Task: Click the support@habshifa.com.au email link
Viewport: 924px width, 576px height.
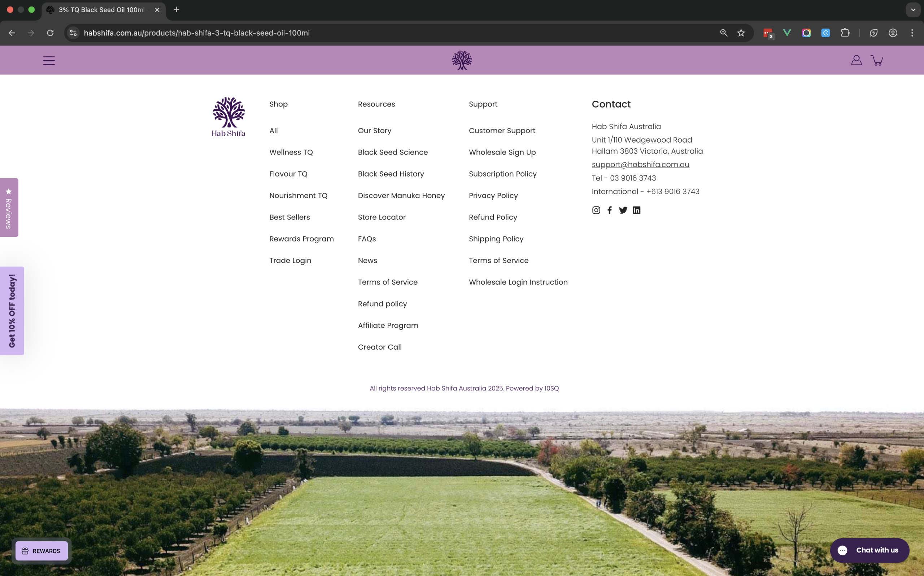Action: coord(640,165)
